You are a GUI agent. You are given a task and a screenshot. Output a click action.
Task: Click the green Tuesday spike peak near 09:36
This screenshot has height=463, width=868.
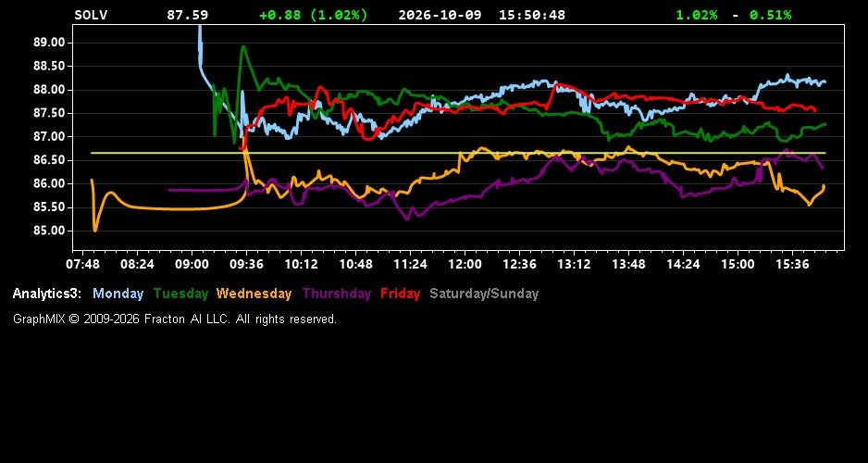point(243,47)
